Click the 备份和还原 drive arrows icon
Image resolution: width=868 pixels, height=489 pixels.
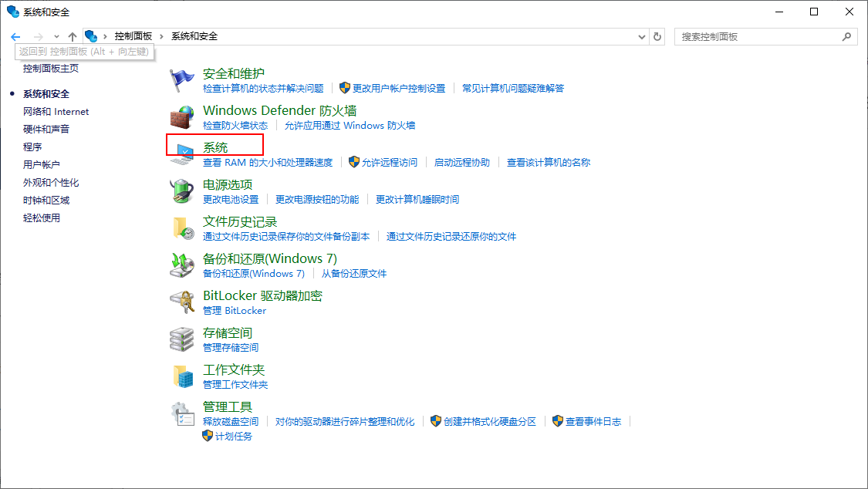coord(181,265)
